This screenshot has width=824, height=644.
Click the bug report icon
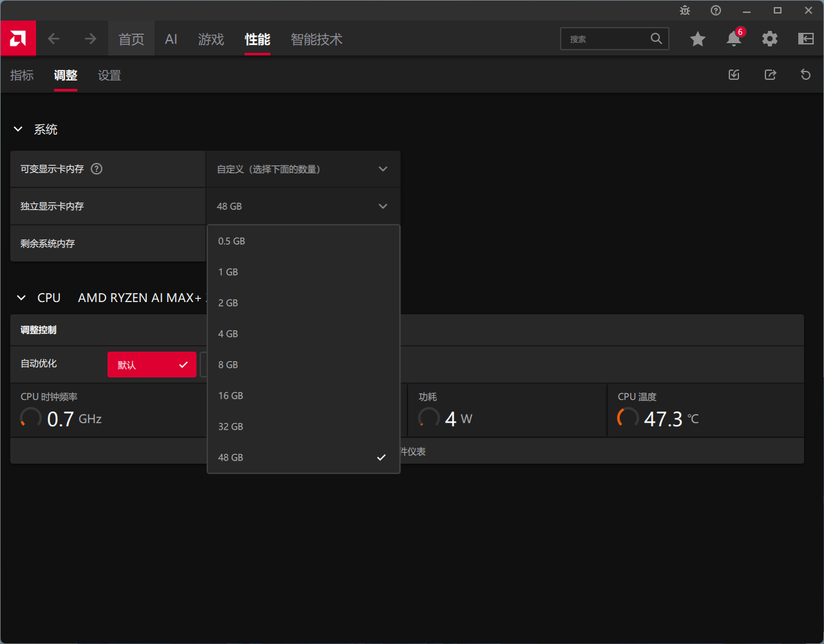[x=685, y=10]
